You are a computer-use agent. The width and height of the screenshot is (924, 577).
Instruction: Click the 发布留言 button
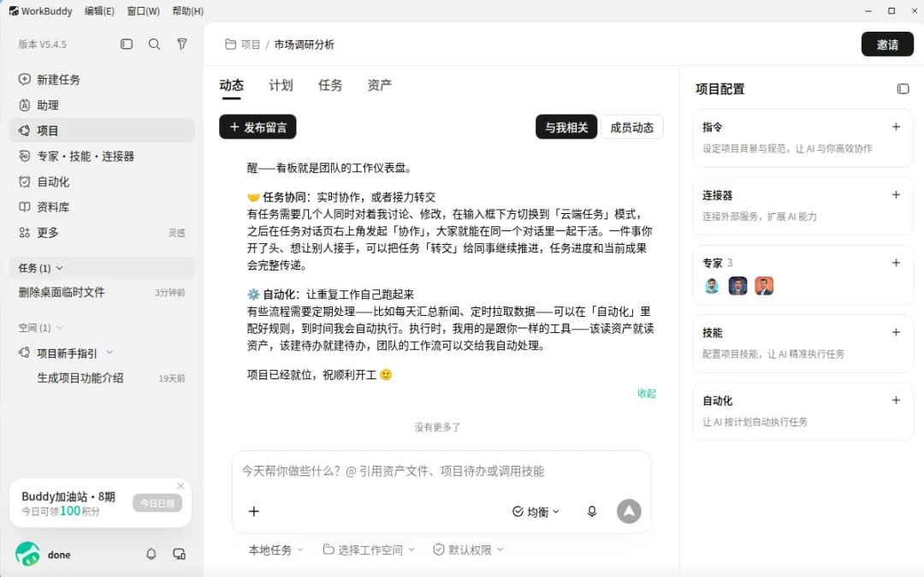pyautogui.click(x=258, y=128)
